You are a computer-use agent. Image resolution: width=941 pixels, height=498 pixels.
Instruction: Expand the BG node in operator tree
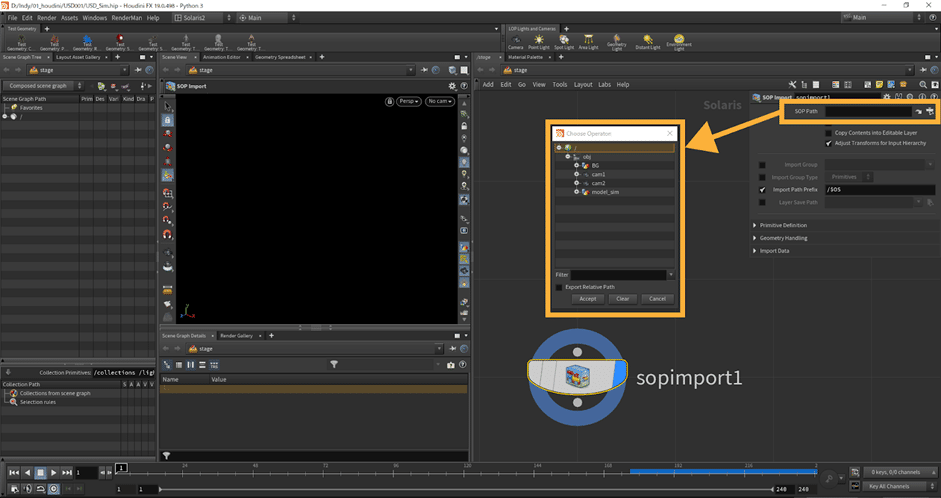click(577, 166)
